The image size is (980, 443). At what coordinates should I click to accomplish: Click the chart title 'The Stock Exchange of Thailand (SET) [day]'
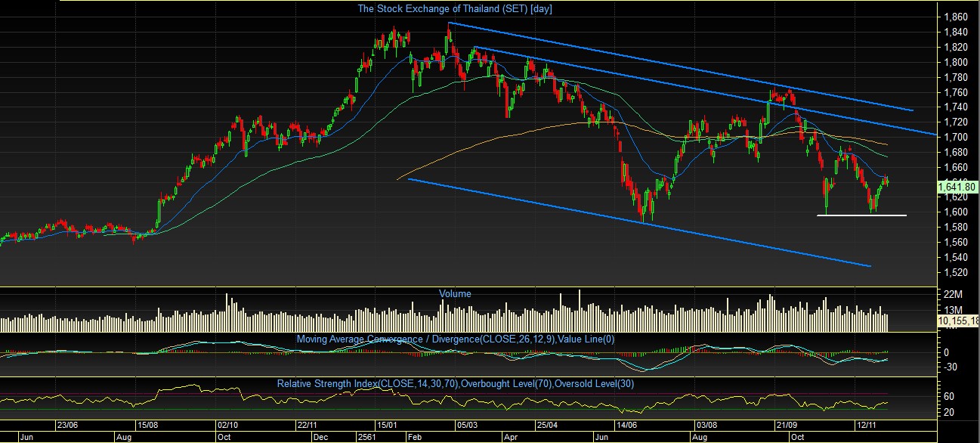[456, 9]
